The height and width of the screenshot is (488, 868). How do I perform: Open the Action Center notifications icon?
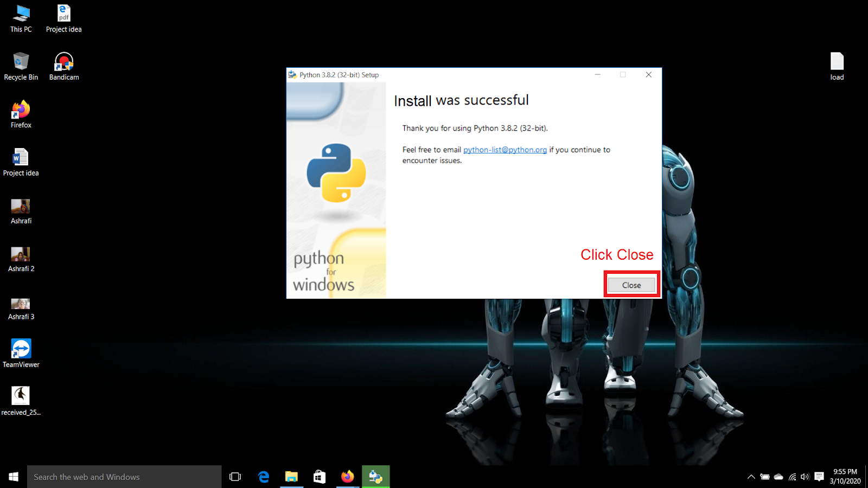819,477
